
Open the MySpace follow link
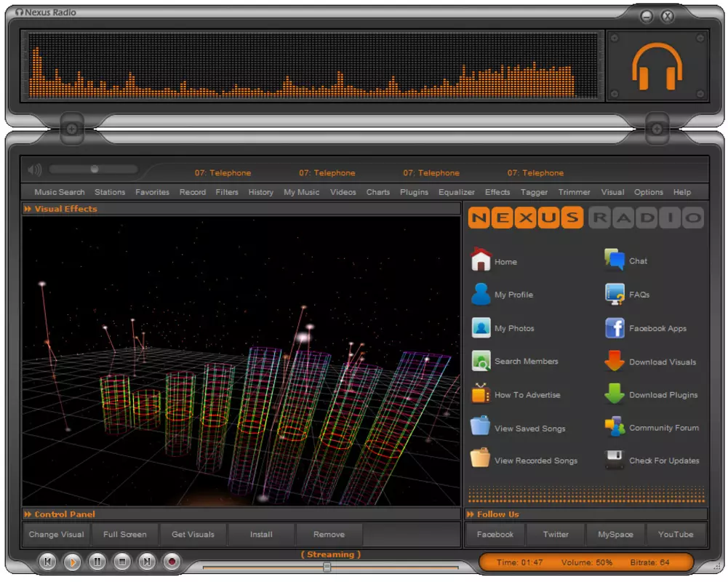[616, 534]
